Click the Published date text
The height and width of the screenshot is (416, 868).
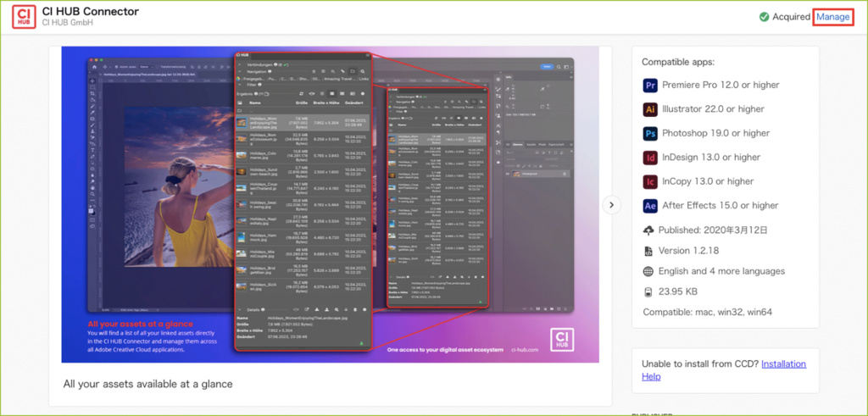coord(712,230)
